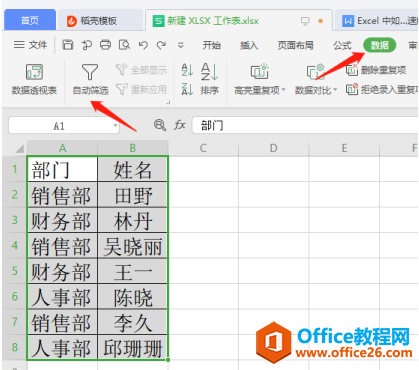Open the 文件 menu
Screen dimensions: 419x370
(30, 45)
